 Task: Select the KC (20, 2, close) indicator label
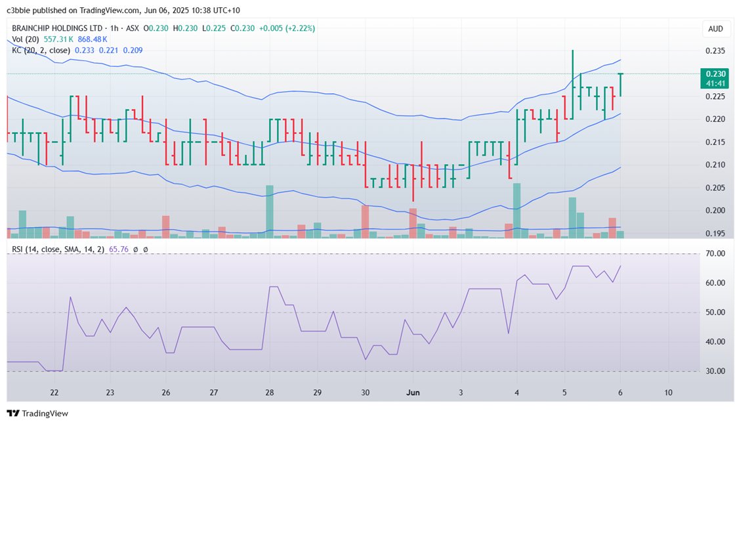41,50
